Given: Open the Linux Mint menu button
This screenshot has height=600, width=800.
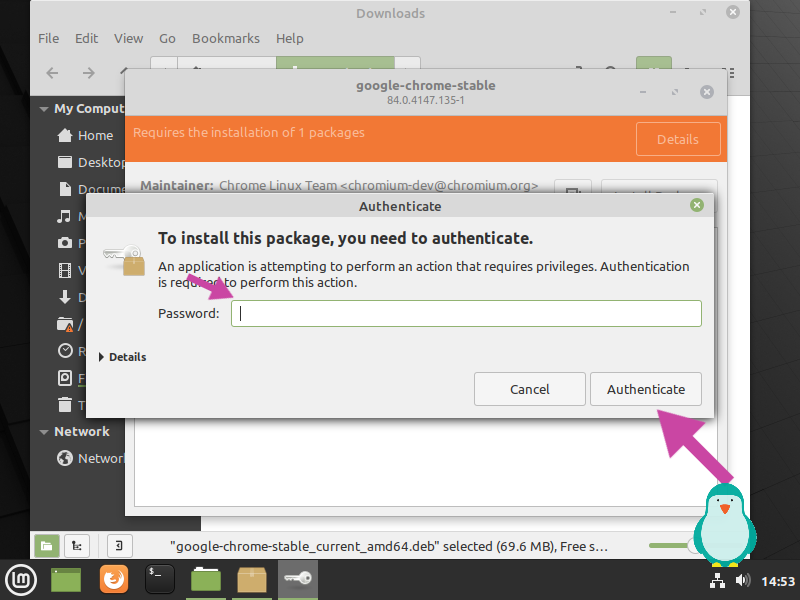Looking at the screenshot, I should click(21, 580).
